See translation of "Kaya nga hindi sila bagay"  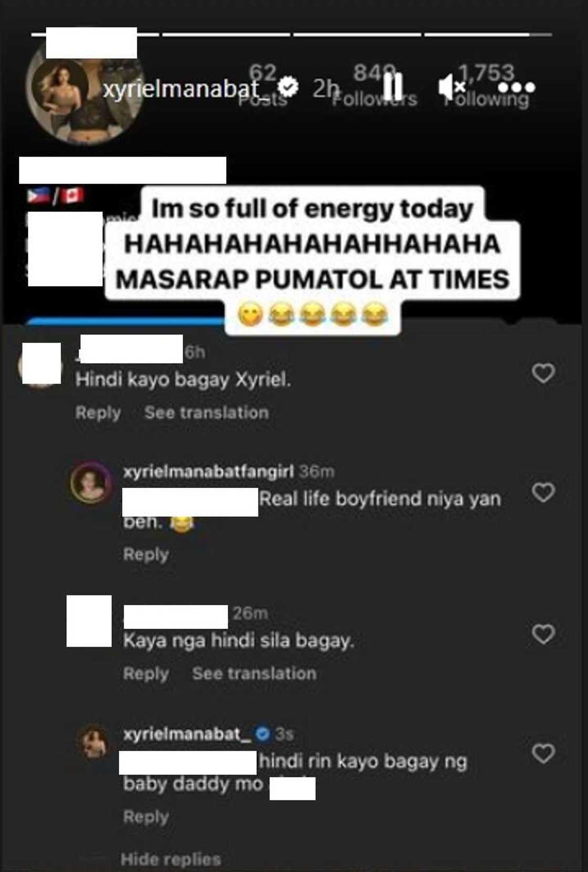(254, 673)
